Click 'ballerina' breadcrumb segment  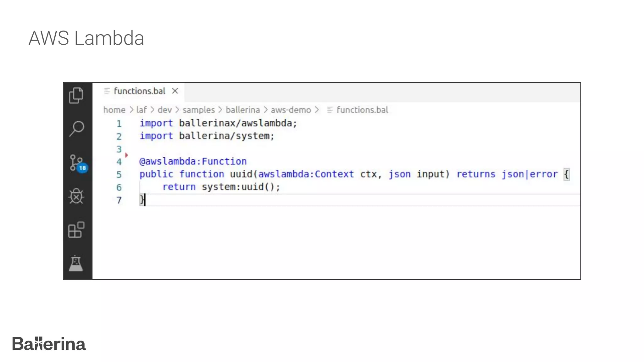243,110
